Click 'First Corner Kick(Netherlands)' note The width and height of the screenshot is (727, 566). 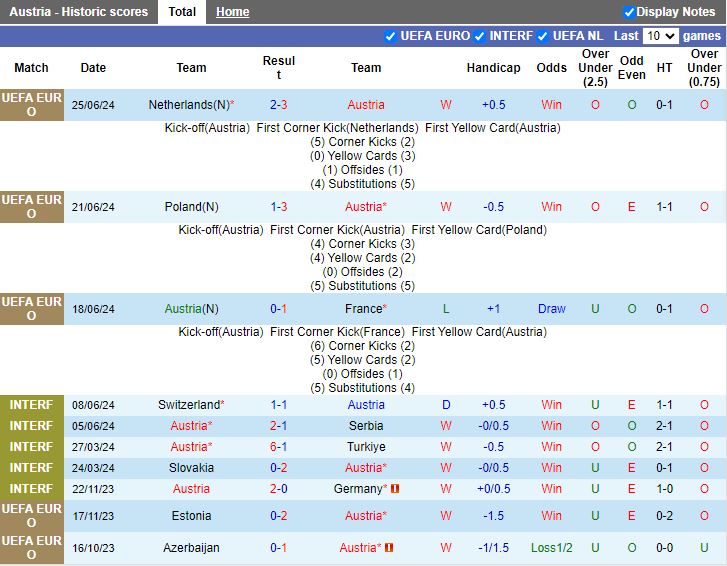click(x=337, y=128)
